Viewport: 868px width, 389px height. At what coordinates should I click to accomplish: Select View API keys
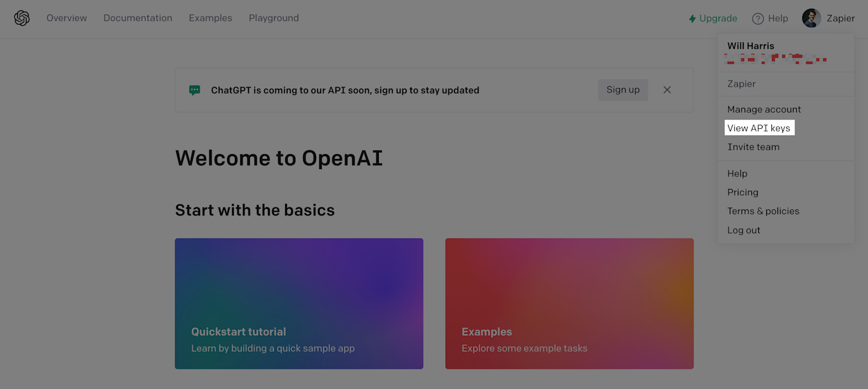(x=759, y=128)
